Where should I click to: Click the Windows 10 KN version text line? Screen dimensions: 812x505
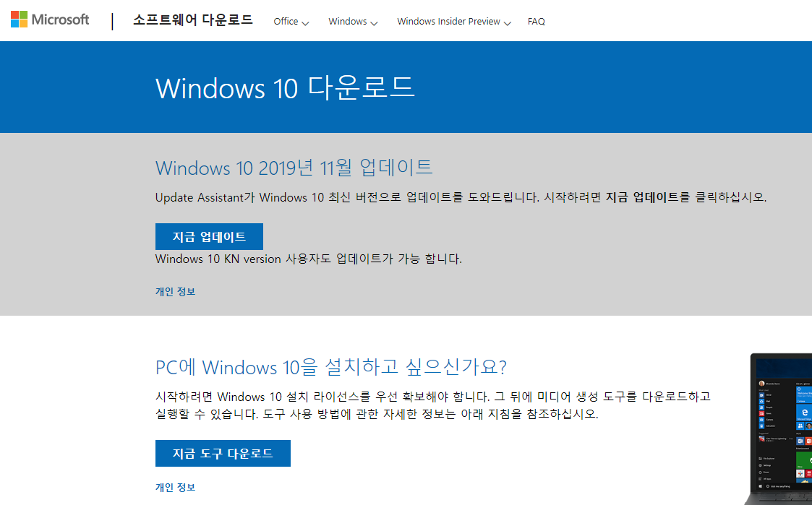tap(309, 259)
